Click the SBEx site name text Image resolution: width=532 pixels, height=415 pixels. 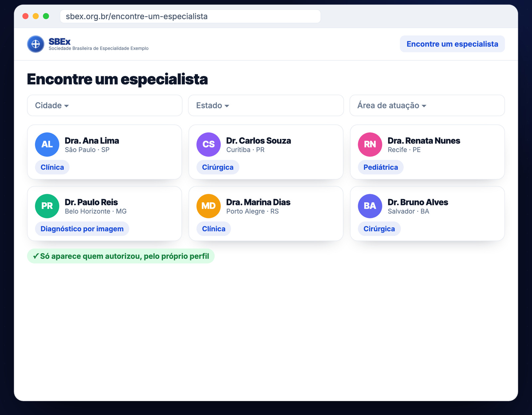click(x=60, y=42)
